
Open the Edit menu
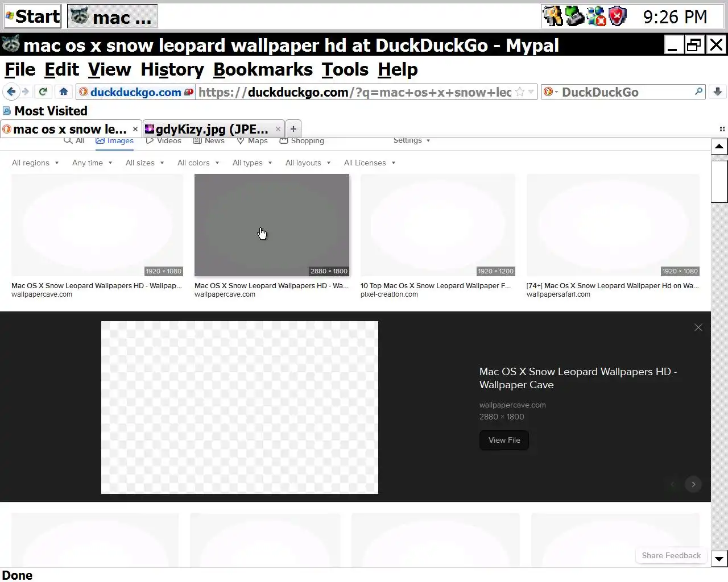(61, 69)
